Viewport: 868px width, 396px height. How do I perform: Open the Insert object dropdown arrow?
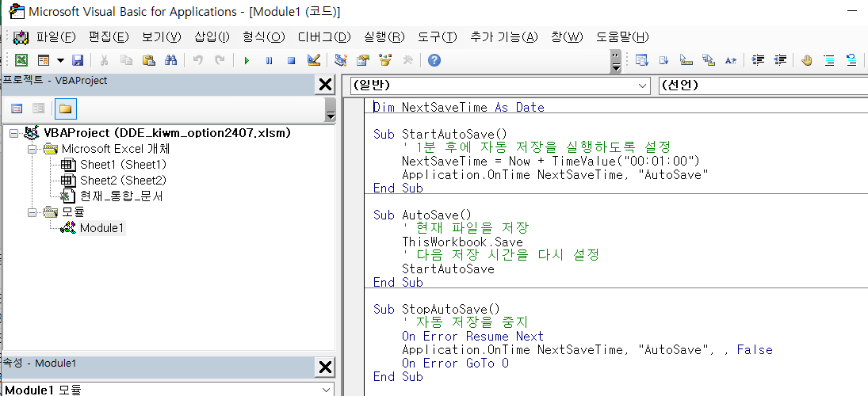pyautogui.click(x=60, y=60)
